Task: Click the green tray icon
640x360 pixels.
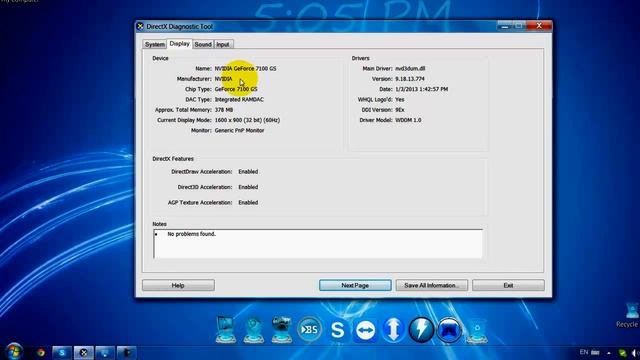Action: coord(622,353)
